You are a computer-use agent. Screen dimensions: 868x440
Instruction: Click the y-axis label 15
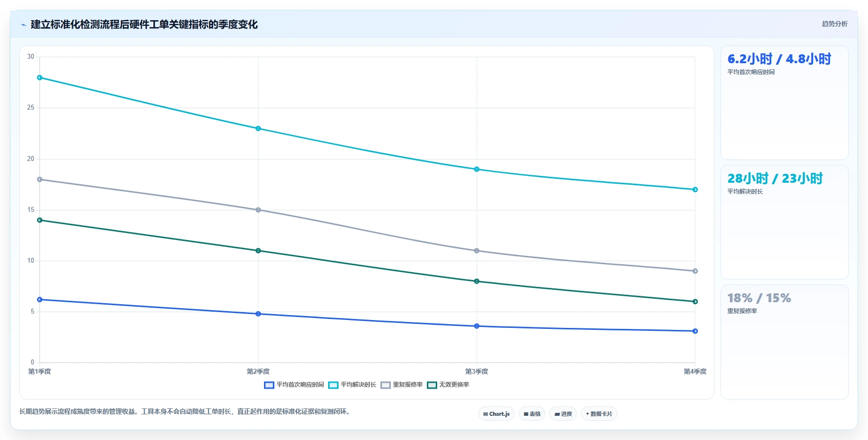(x=31, y=210)
